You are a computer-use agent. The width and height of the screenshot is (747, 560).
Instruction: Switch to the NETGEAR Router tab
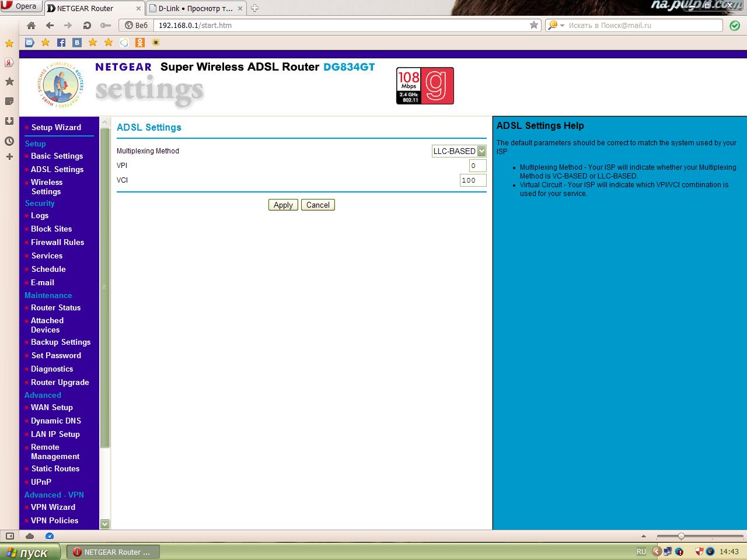coord(93,8)
